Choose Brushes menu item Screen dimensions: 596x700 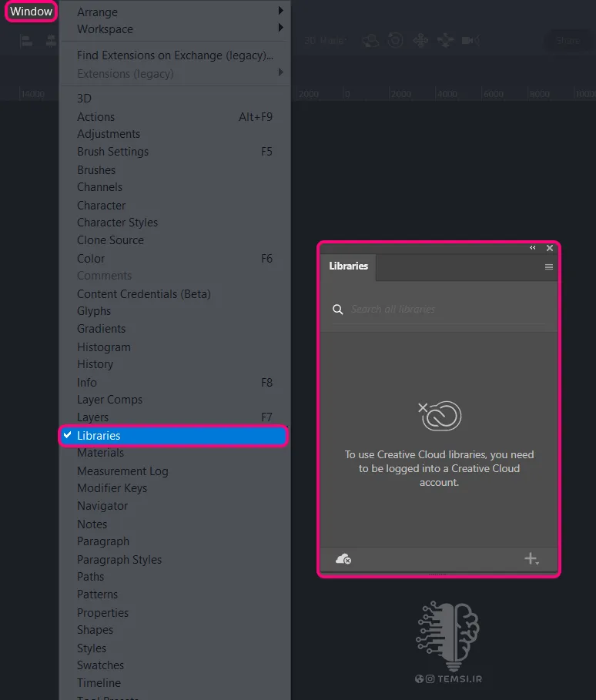(175, 170)
